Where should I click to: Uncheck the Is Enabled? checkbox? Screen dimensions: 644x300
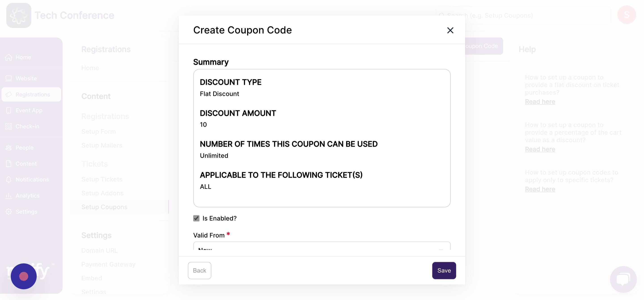(x=196, y=218)
